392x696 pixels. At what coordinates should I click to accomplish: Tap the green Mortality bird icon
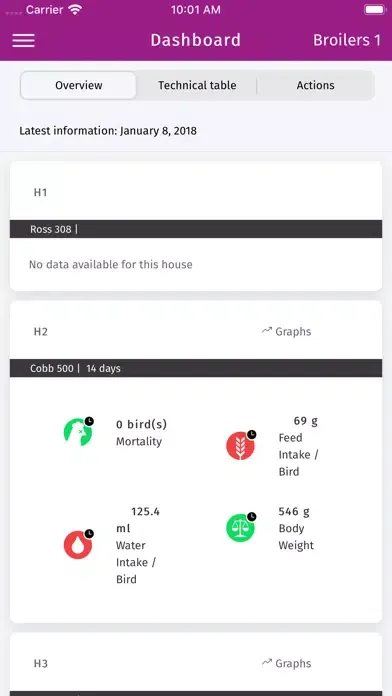pos(78,431)
